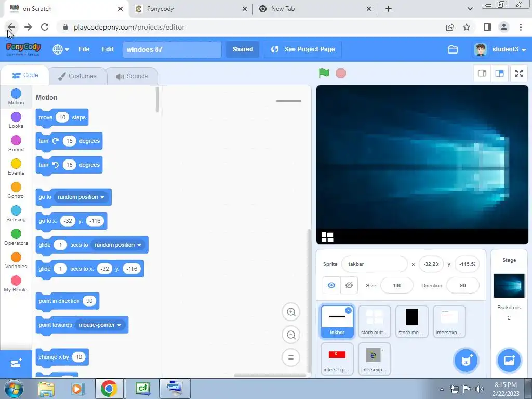This screenshot has height=399, width=532.
Task: Select the My Blocks category circle
Action: pos(16,281)
